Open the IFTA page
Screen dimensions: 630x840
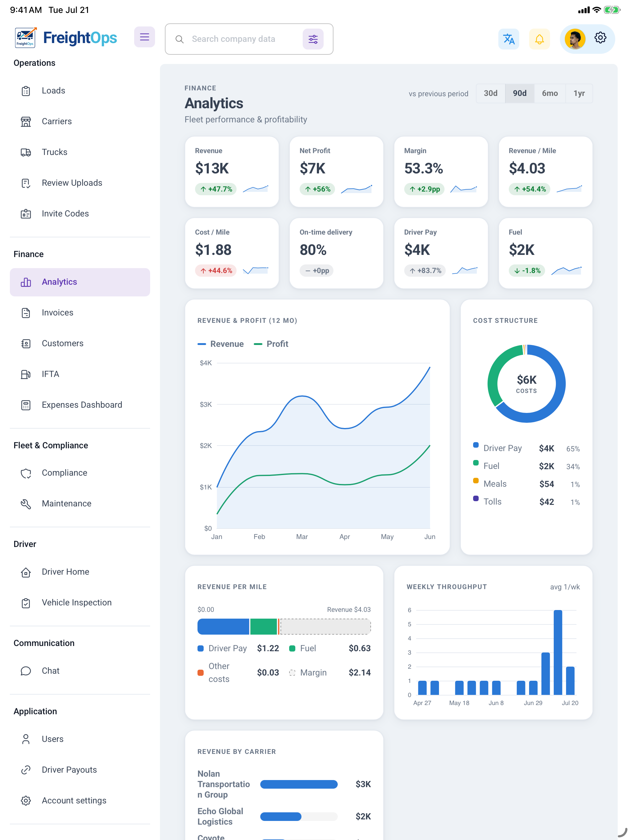point(80,374)
